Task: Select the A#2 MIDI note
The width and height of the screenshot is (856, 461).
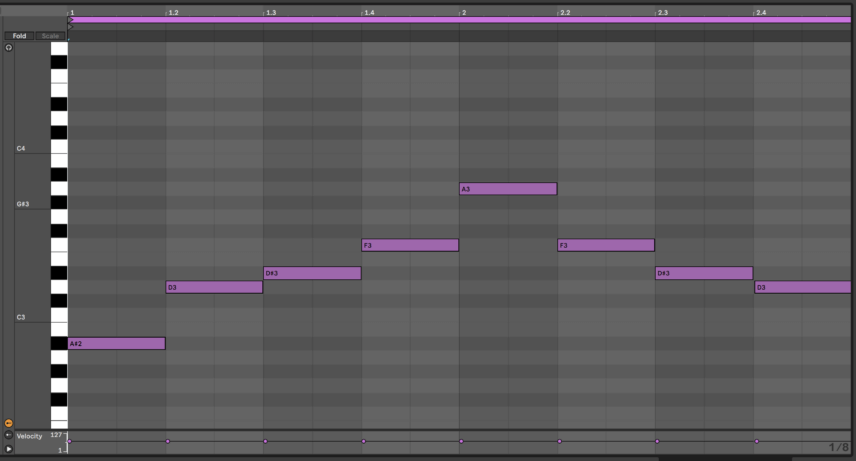Action: [x=116, y=344]
